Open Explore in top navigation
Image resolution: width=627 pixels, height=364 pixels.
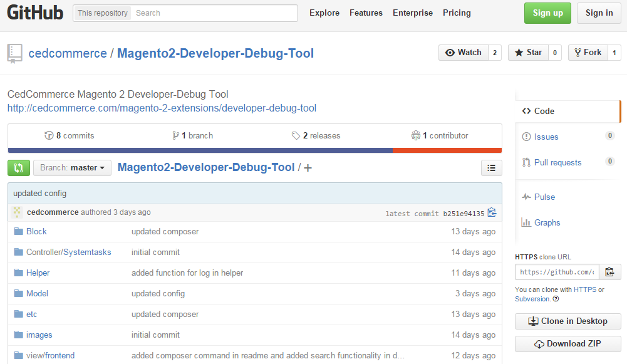click(x=324, y=13)
